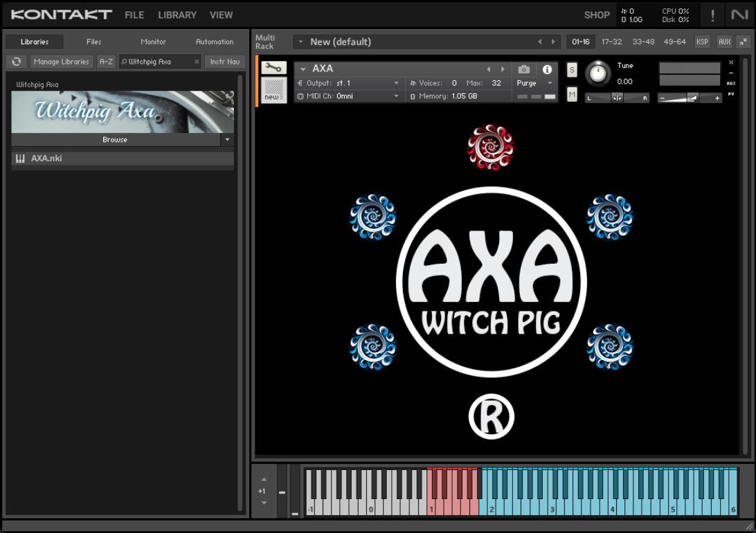The image size is (756, 533).
Task: Click the upper-left blue spiral ornament
Action: tap(372, 217)
